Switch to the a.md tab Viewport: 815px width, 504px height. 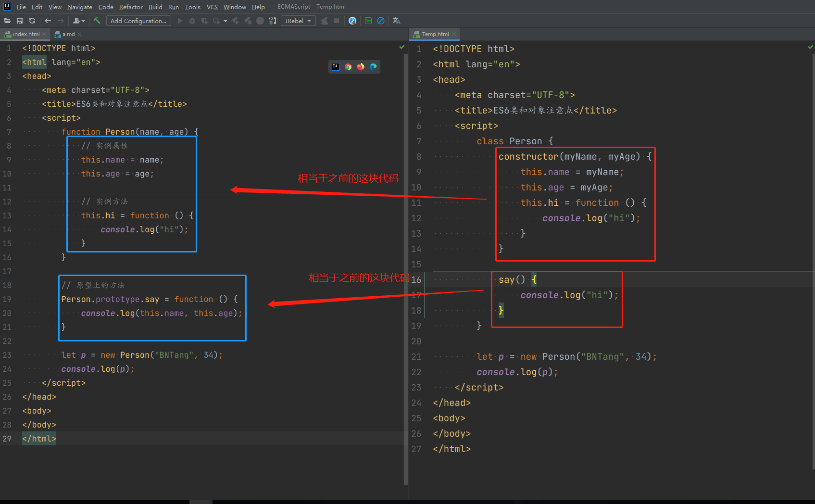click(68, 34)
